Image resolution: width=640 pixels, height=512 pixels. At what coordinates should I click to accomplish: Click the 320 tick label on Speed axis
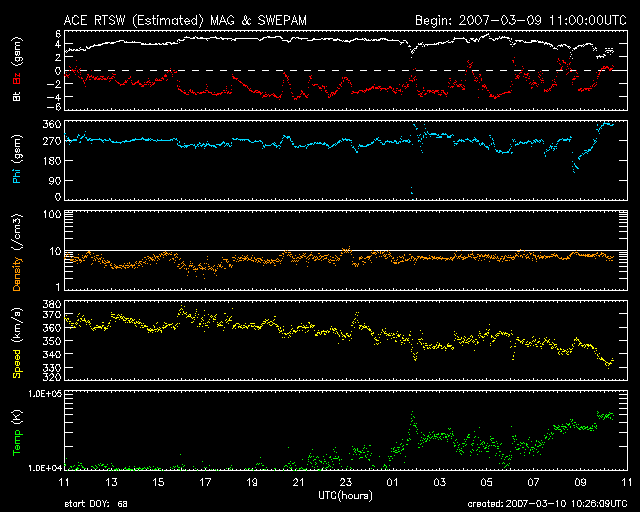tap(52, 377)
